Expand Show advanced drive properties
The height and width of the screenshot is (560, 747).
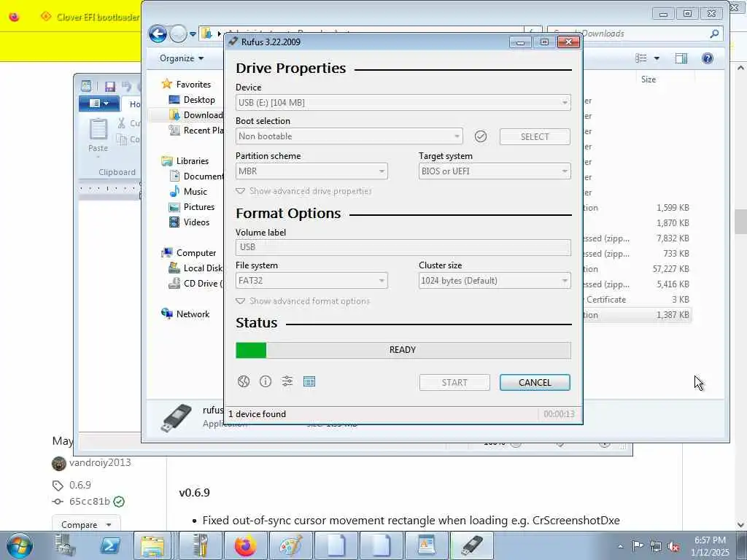tap(304, 191)
